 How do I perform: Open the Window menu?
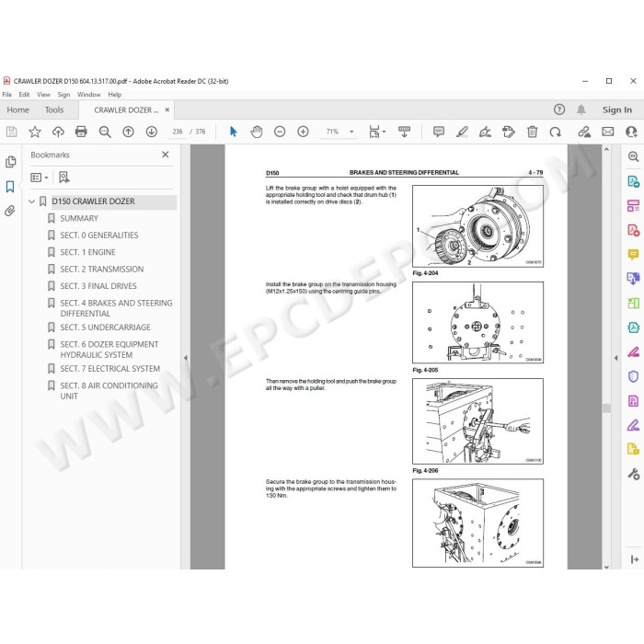point(88,95)
